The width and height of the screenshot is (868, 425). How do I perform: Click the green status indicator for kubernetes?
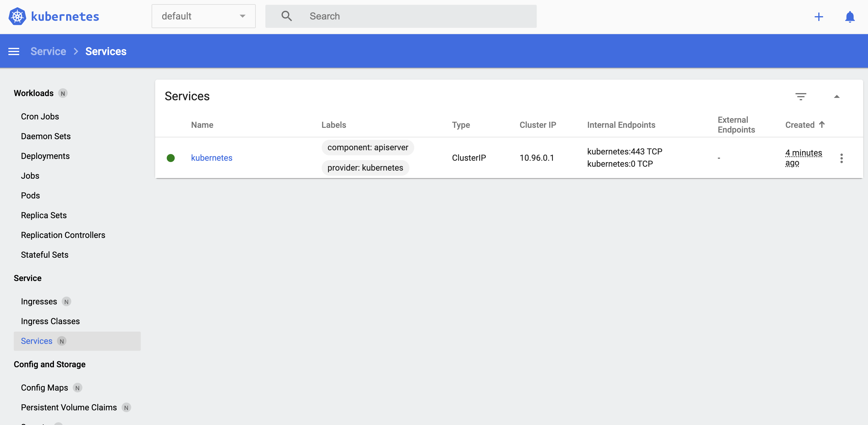(171, 158)
